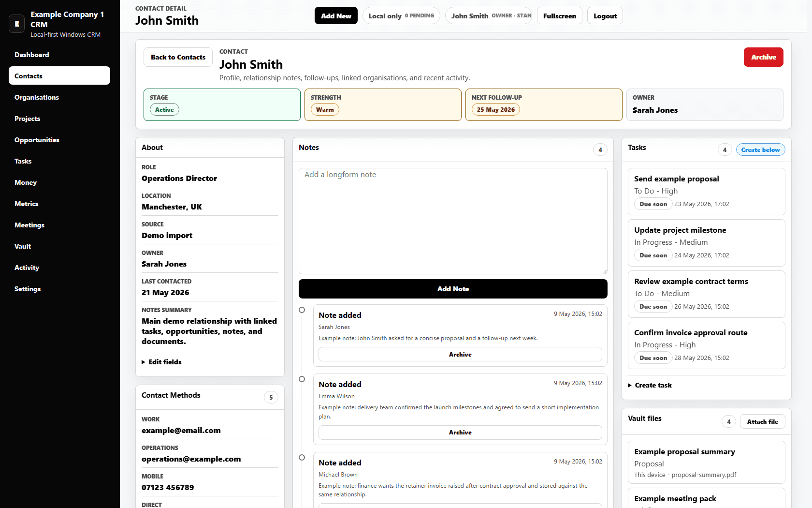Click the example@email.com work address
The image size is (812, 508).
181,431
